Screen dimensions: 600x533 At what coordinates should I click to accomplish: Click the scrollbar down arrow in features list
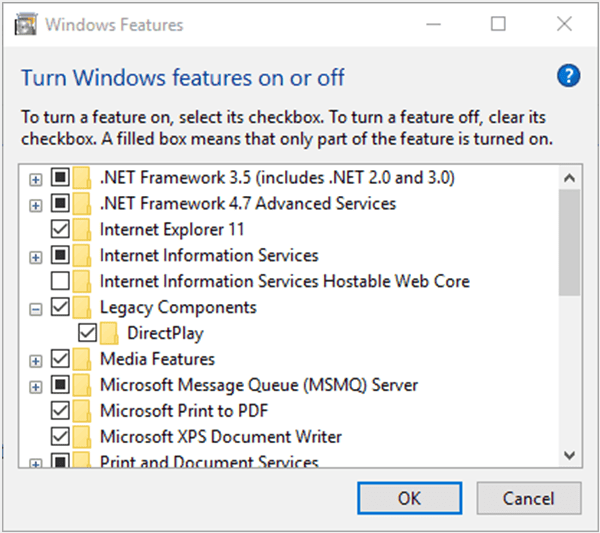pos(569,455)
